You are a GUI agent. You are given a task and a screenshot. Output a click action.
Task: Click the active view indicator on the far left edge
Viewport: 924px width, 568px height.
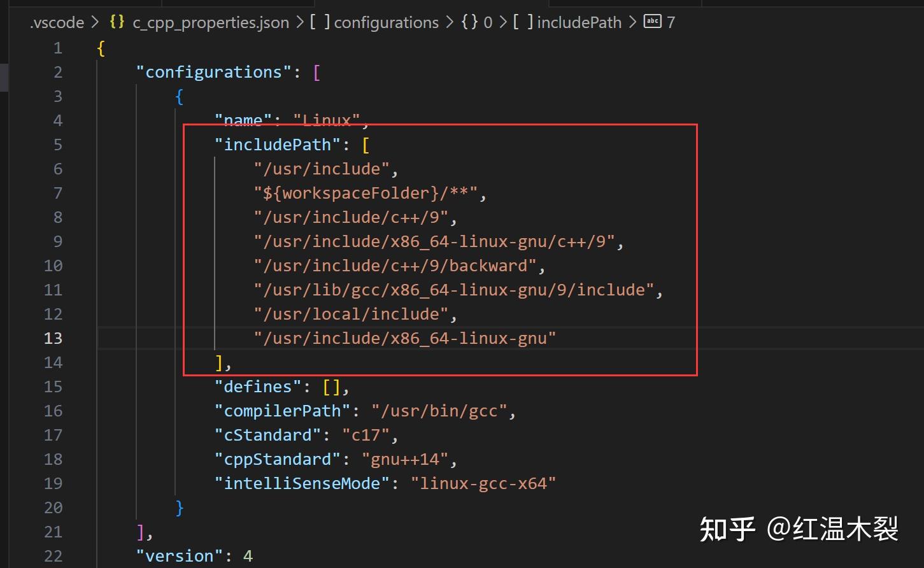3,78
